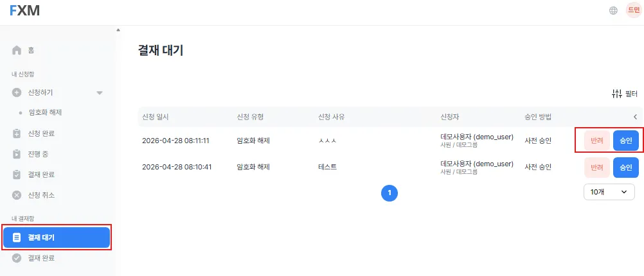
Task: Collapse table columns with the chevron
Action: 635,117
